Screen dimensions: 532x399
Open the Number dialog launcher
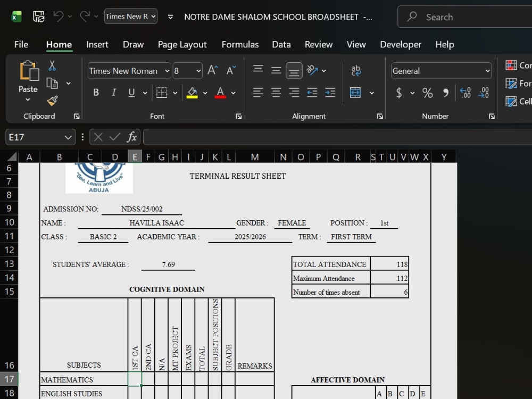pos(492,117)
